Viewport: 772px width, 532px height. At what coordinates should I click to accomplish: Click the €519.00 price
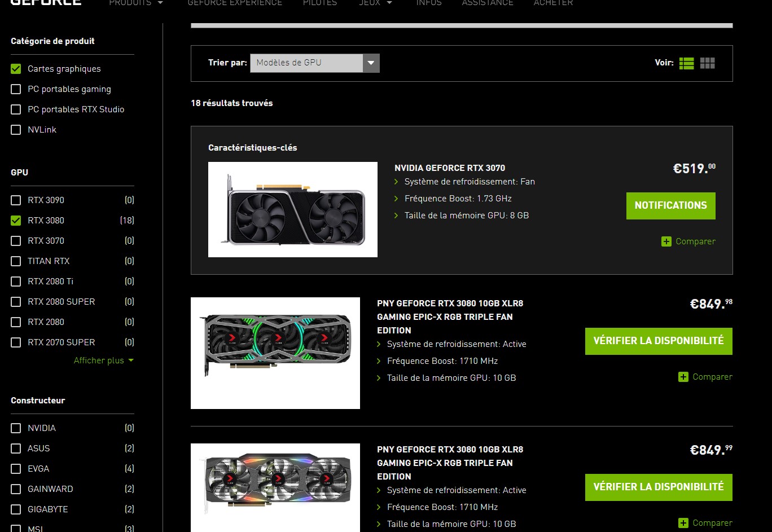[694, 168]
